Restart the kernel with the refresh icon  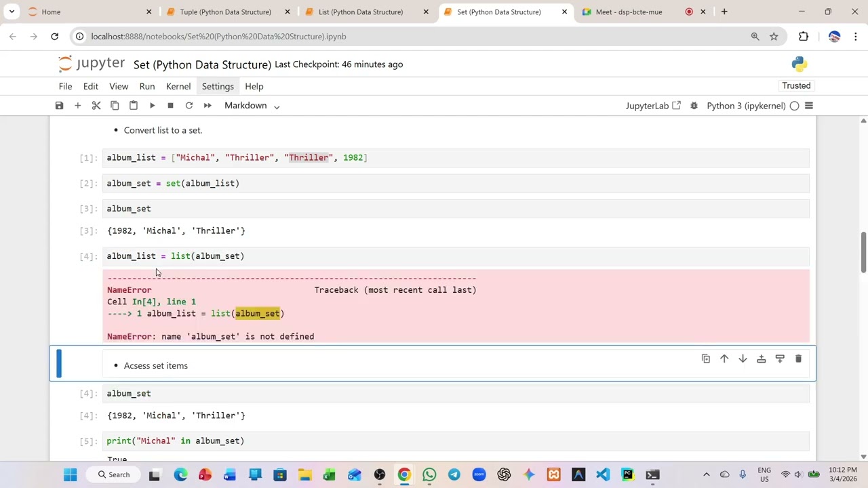point(189,106)
